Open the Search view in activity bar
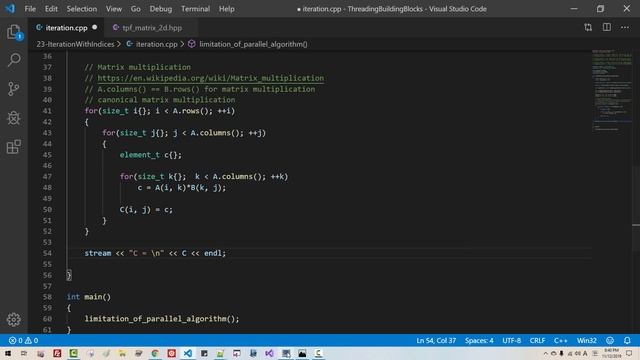Screen dimensions: 640x360 point(13,60)
